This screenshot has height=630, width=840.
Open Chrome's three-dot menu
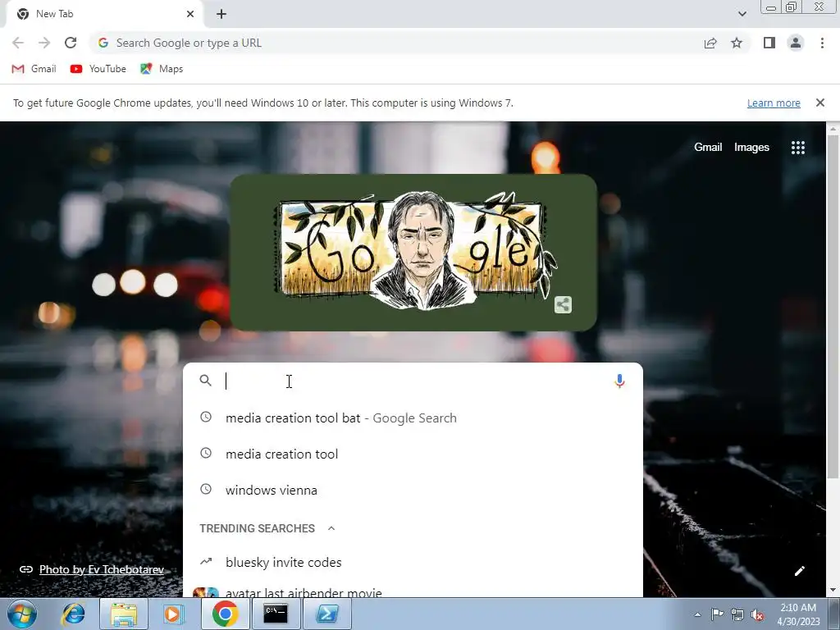822,43
